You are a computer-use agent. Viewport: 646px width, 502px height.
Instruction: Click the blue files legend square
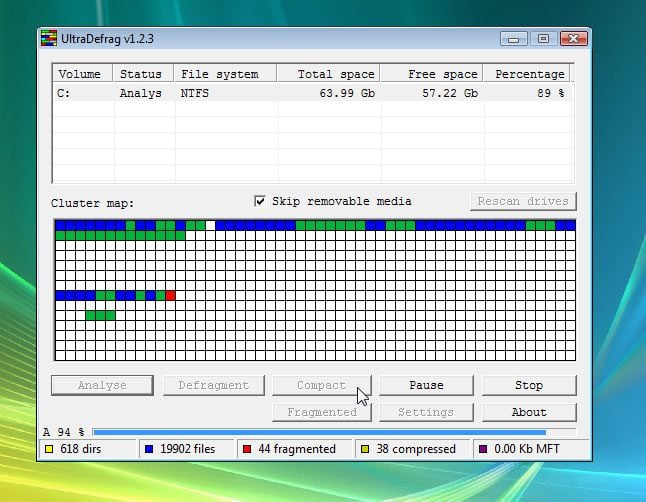(148, 449)
